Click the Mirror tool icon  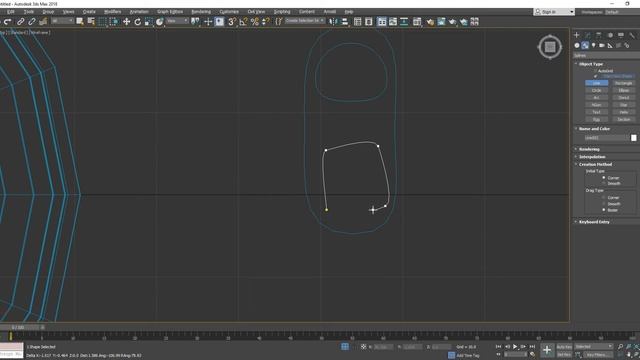point(333,22)
